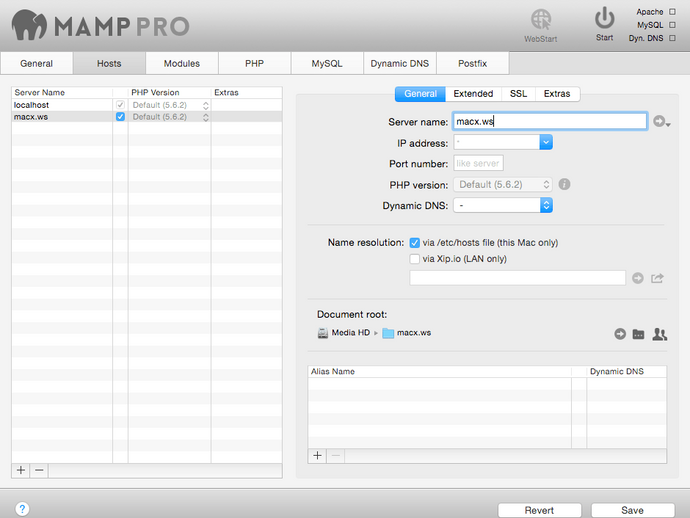Open the MySQL tab
690x518 pixels.
pyautogui.click(x=327, y=63)
